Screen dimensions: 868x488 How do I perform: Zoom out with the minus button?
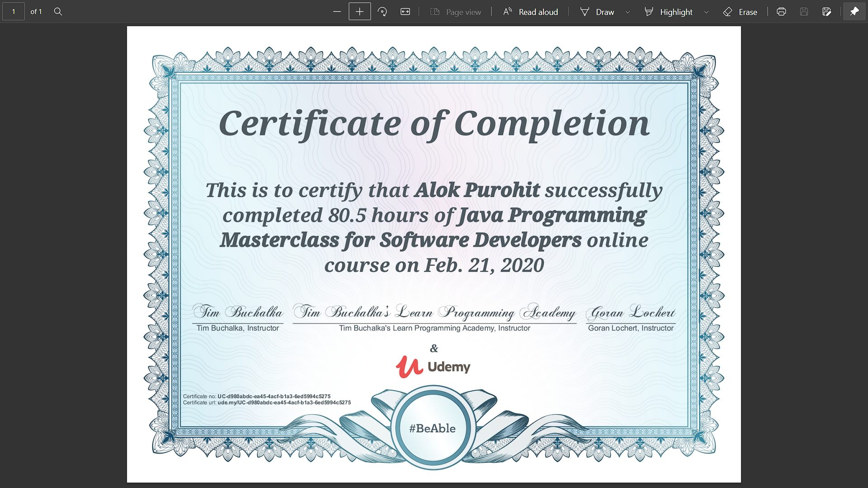click(337, 12)
